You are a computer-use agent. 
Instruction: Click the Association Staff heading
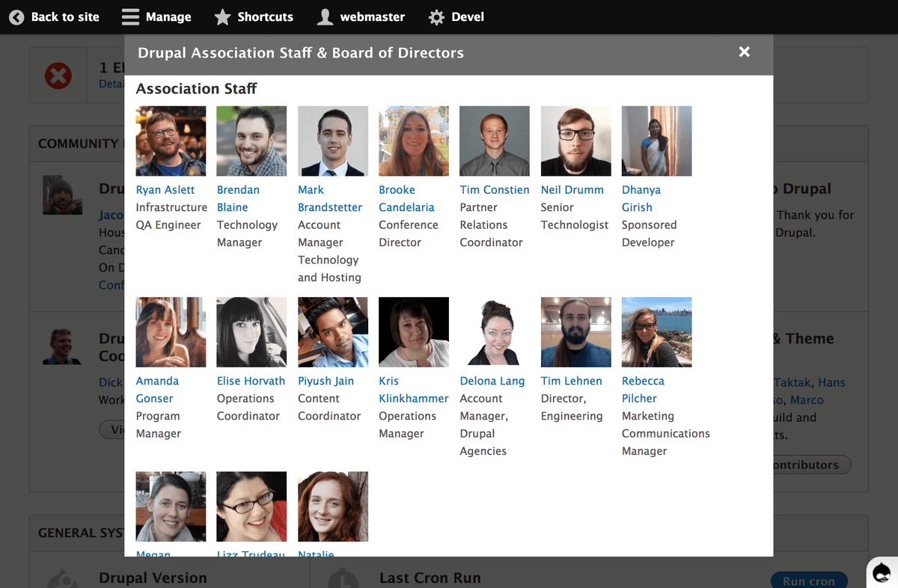(x=196, y=88)
